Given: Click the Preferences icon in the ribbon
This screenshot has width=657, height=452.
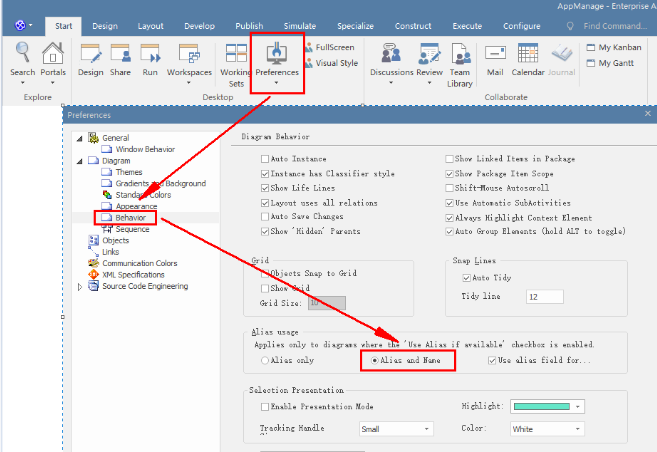Looking at the screenshot, I should pos(276,58).
